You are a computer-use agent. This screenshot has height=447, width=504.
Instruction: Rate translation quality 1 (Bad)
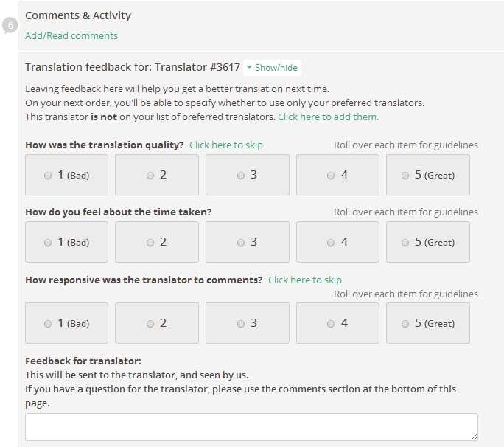coord(66,175)
